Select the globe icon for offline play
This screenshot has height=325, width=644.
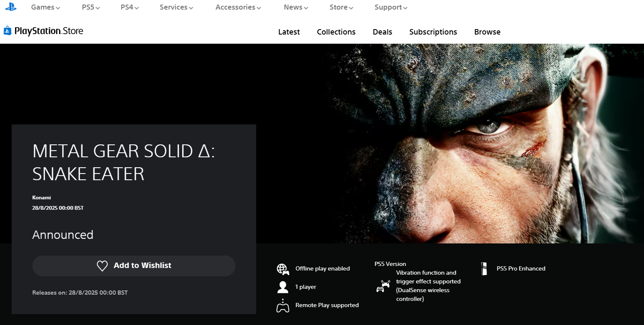(282, 268)
